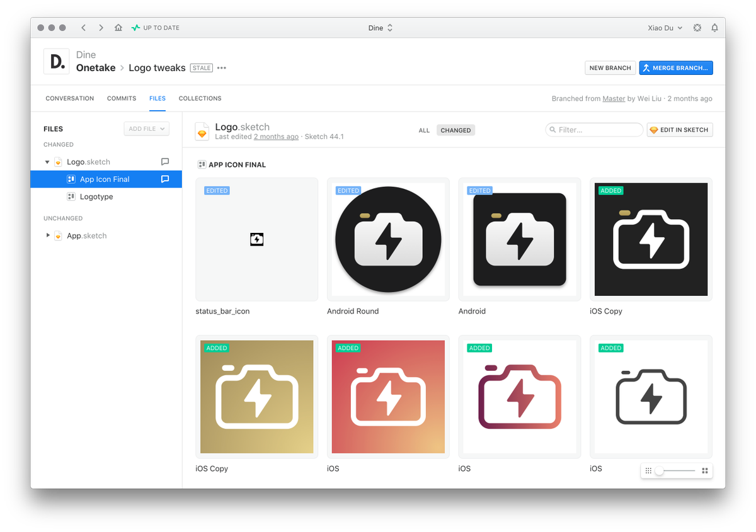The width and height of the screenshot is (756, 532).
Task: Click the NEW BRANCH button
Action: tap(610, 68)
